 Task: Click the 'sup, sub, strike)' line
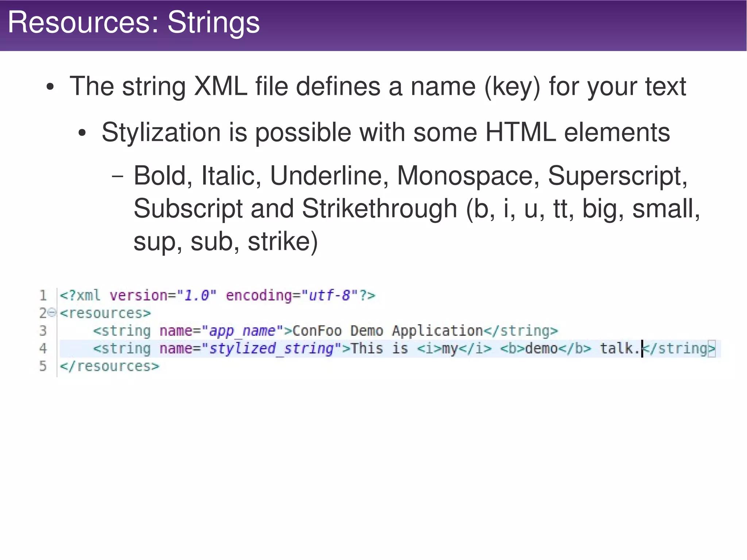click(x=225, y=242)
